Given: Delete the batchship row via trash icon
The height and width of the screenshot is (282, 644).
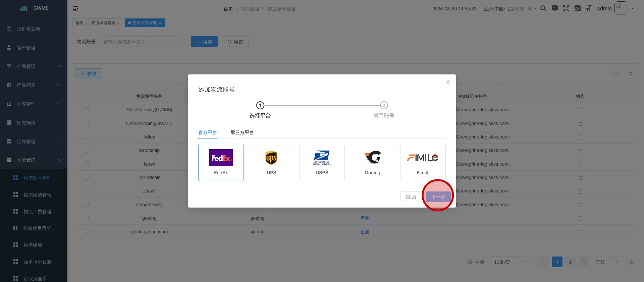Looking at the screenshot, I should pyautogui.click(x=581, y=151).
